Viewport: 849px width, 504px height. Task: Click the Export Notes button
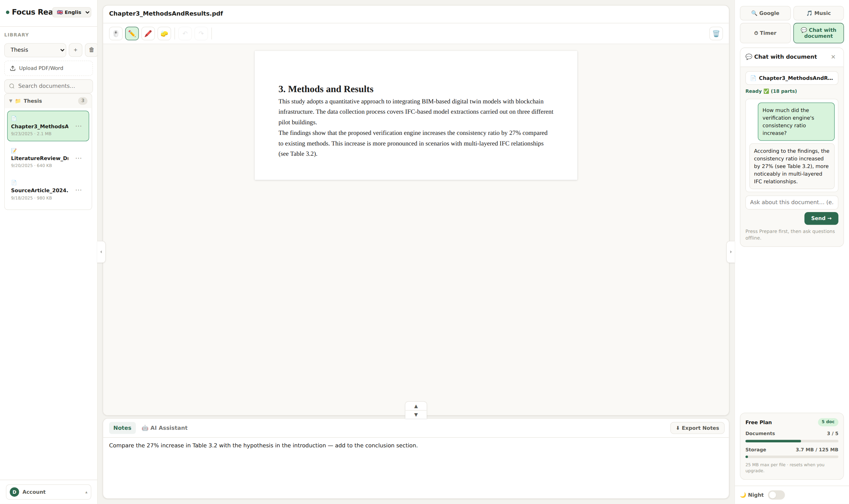point(697,428)
